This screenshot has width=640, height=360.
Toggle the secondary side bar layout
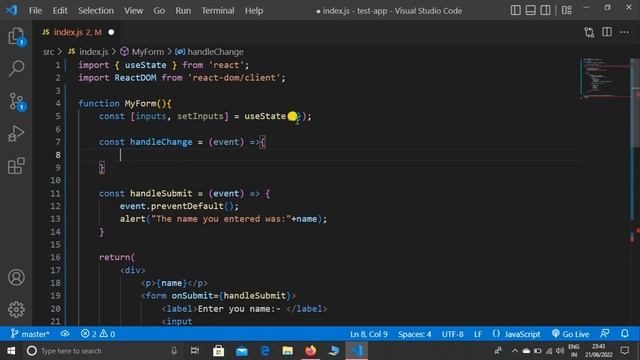(545, 10)
